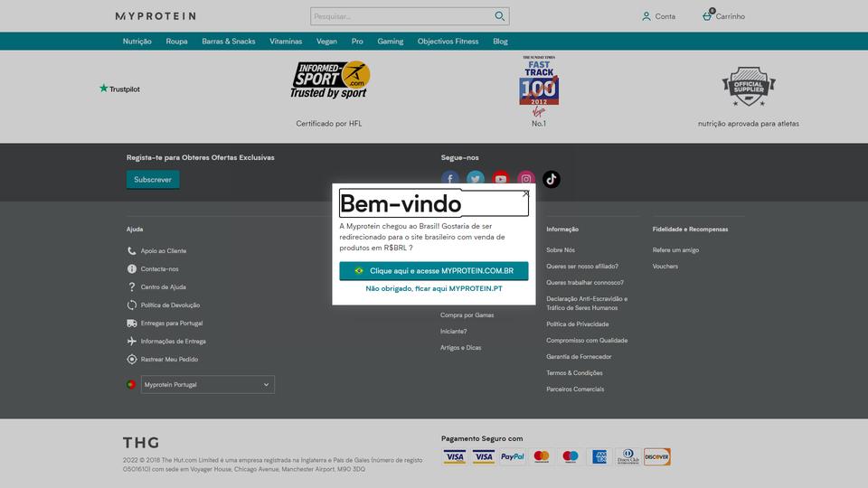Image resolution: width=868 pixels, height=488 pixels.
Task: Click the acesse MYPROTEIN.COM.BR button
Action: click(x=434, y=270)
